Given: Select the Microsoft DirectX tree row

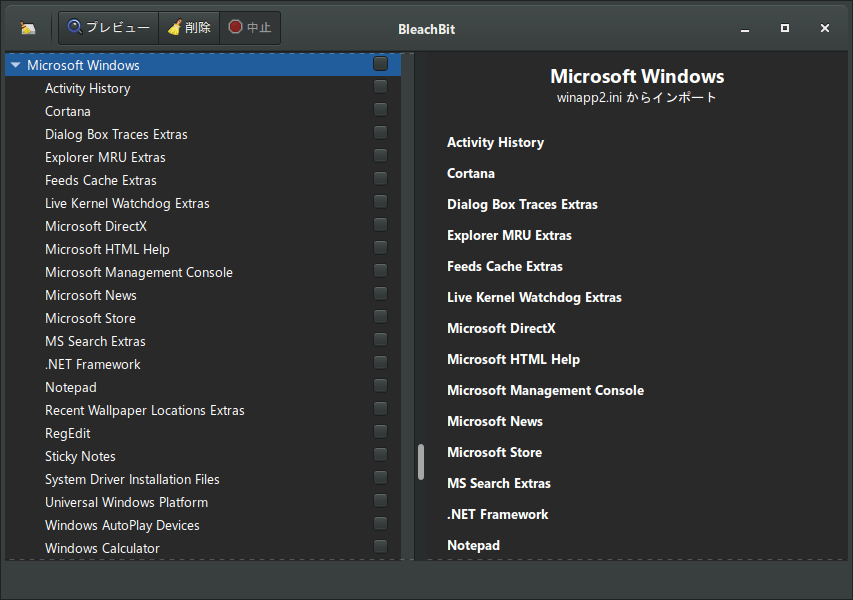Looking at the screenshot, I should pos(203,226).
